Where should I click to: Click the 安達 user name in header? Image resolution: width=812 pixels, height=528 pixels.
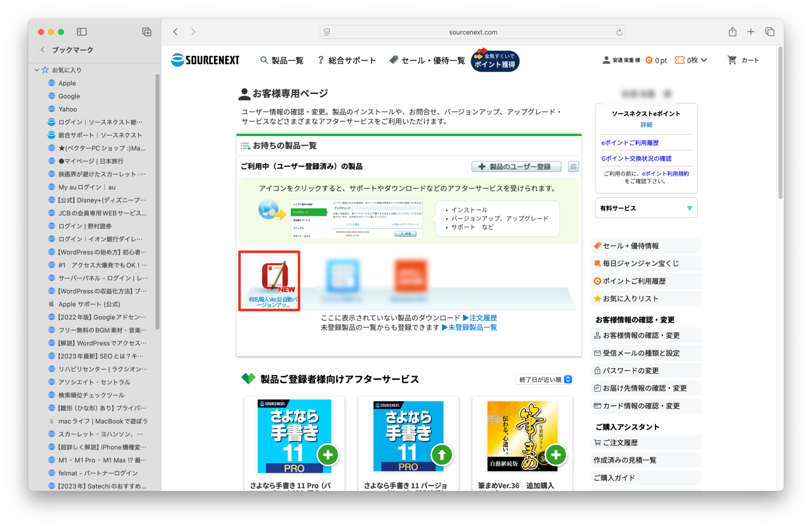[x=626, y=60]
